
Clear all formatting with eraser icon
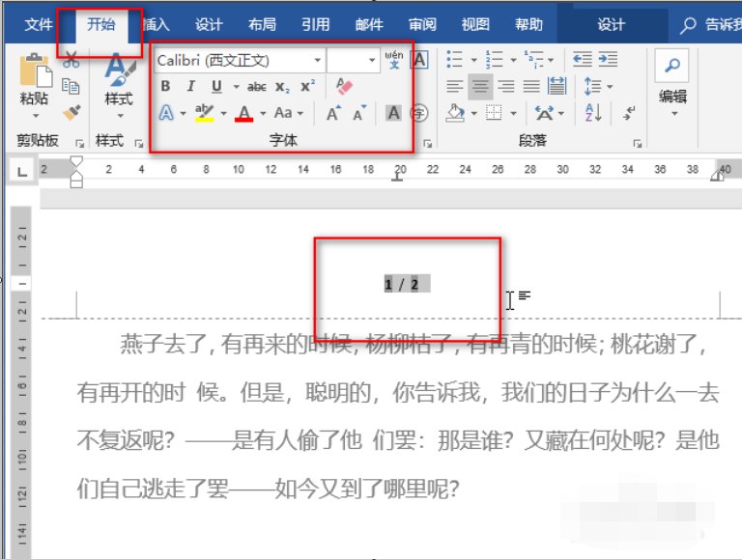[344, 86]
